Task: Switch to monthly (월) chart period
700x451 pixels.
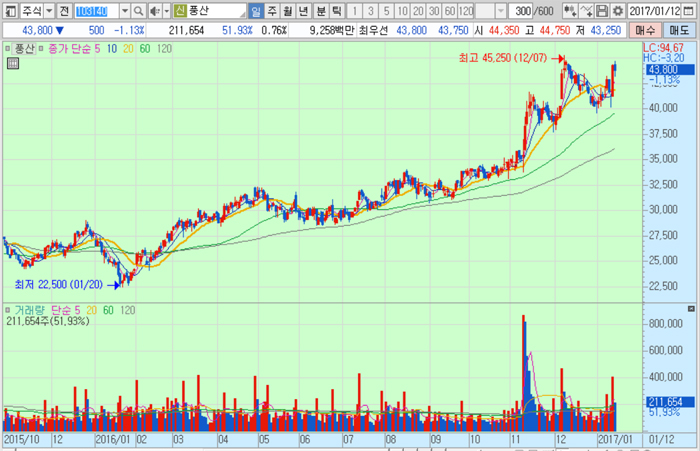Action: (288, 10)
